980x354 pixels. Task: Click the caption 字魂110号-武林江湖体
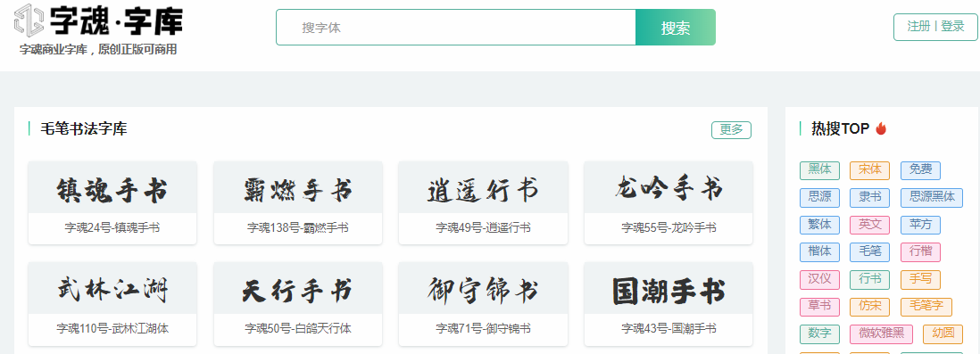[x=112, y=328]
